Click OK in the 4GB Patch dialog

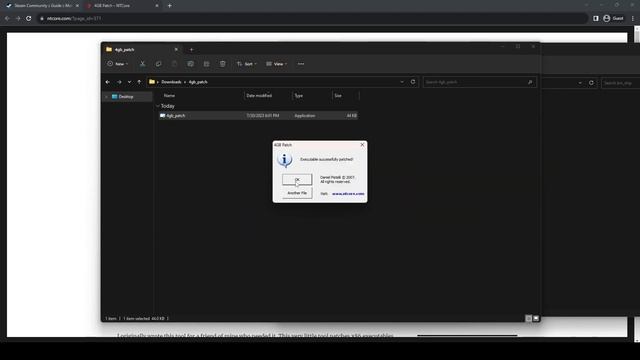[297, 179]
